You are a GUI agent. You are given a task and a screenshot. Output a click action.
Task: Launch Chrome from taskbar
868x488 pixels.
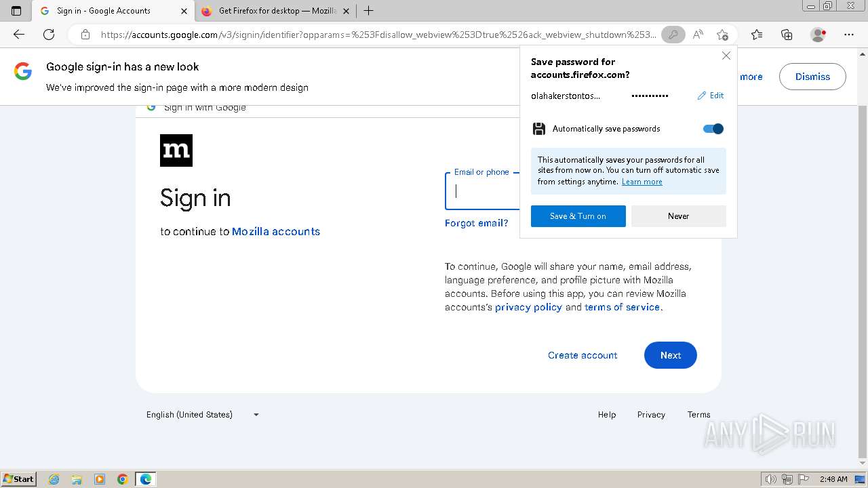[123, 479]
